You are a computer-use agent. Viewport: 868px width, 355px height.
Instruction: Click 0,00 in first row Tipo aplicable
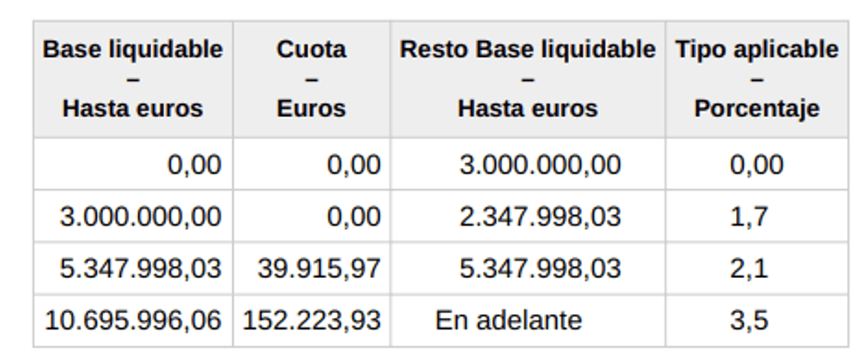click(757, 164)
